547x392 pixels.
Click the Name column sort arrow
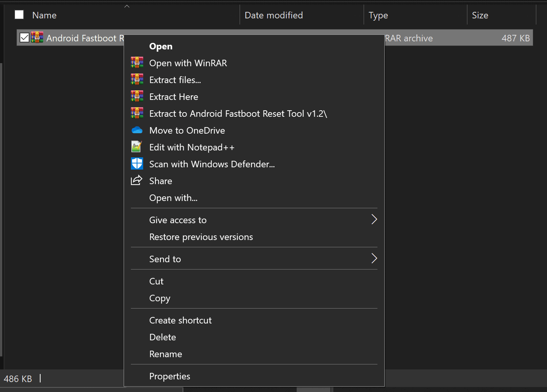tap(127, 6)
